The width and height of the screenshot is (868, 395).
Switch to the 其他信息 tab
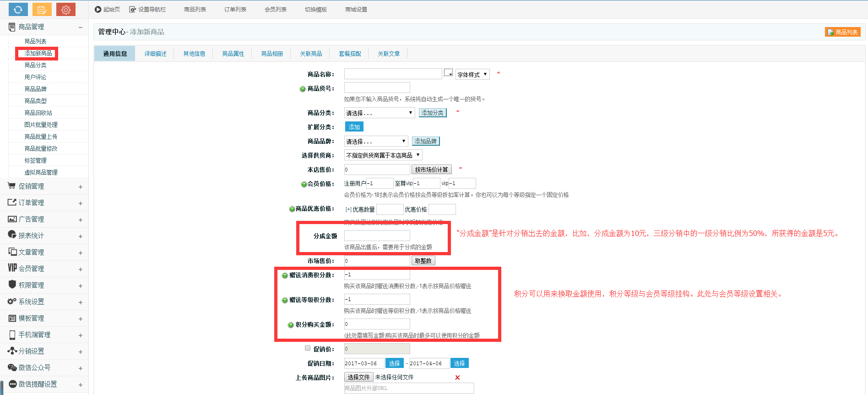[x=194, y=54]
